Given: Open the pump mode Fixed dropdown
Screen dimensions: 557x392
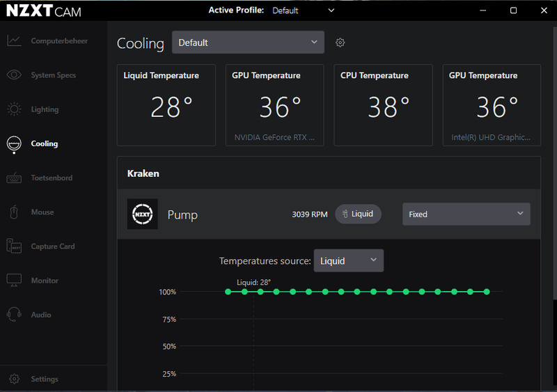Looking at the screenshot, I should pos(466,214).
